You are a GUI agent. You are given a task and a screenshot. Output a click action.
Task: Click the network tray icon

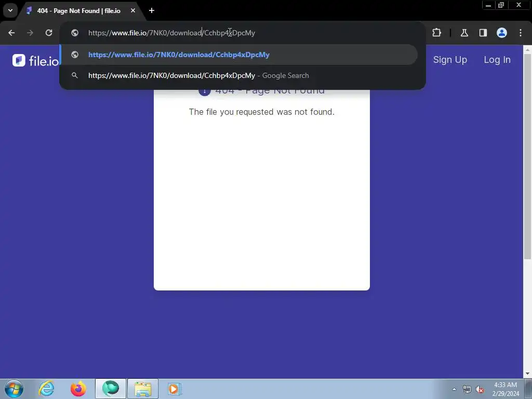click(x=467, y=389)
